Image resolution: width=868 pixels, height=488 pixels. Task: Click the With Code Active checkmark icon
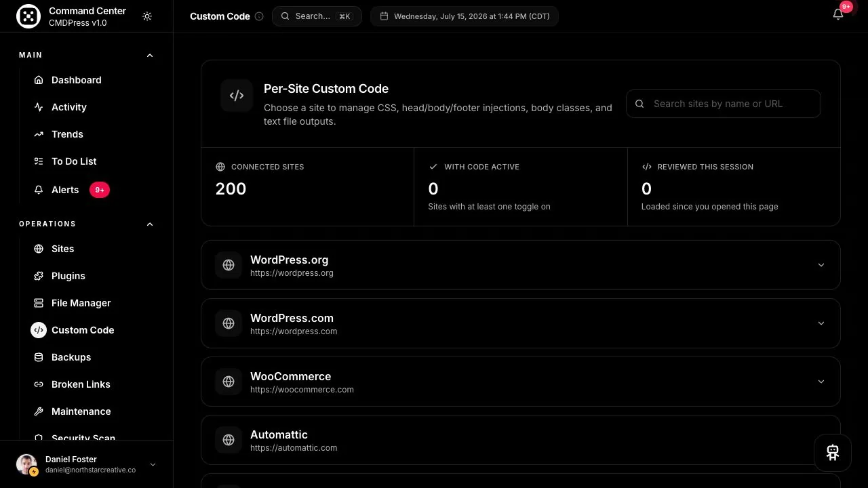(x=433, y=167)
